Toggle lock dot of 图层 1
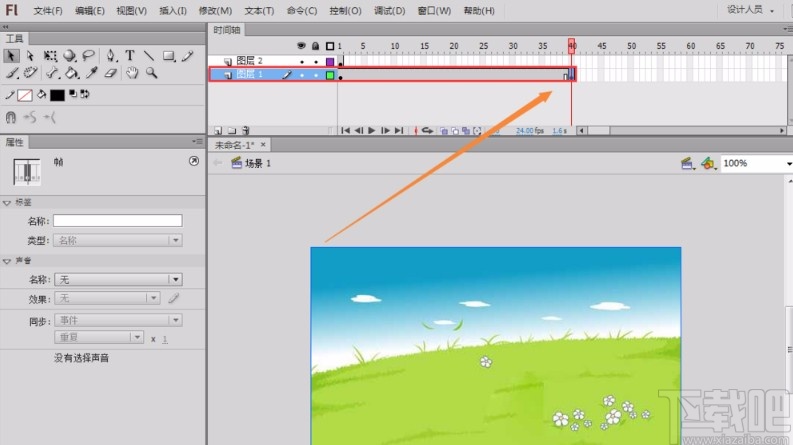Screen dimensions: 793x445 (316, 75)
